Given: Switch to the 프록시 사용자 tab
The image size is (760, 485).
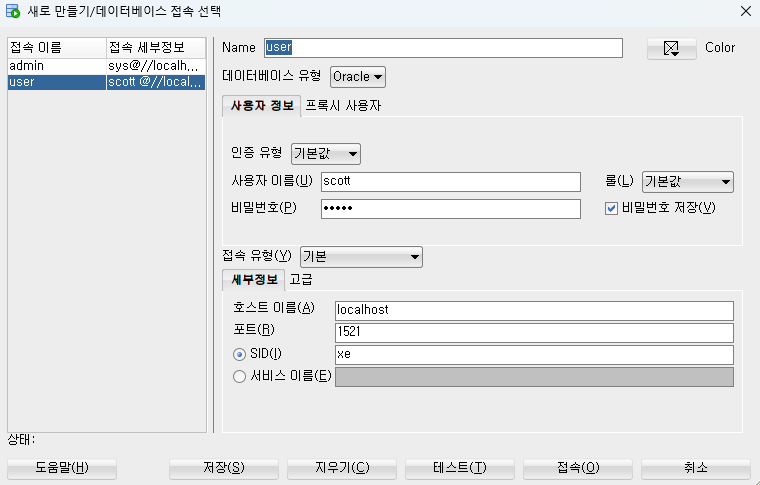Looking at the screenshot, I should [343, 106].
